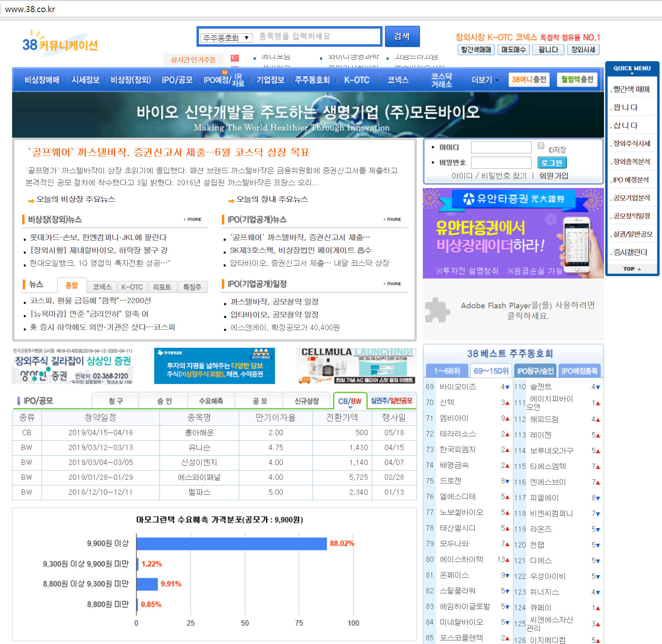Switch to the 1~68위 ranking tab
Image resolution: width=662 pixels, height=644 pixels.
click(447, 371)
